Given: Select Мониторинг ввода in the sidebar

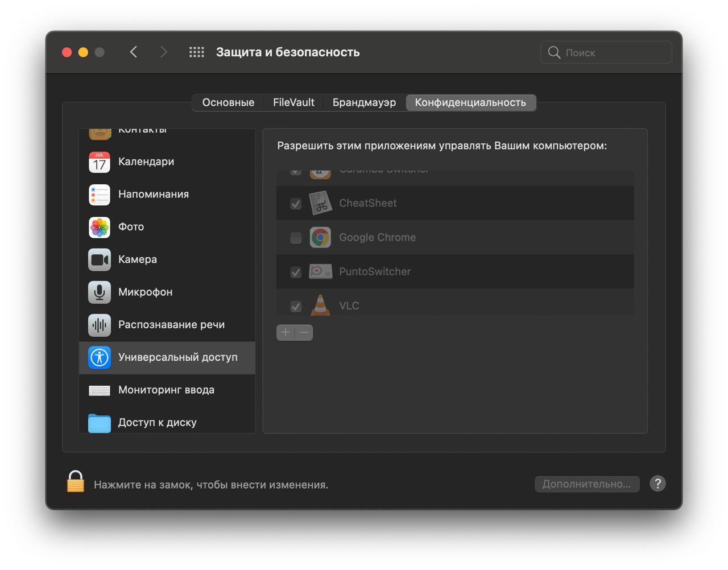Looking at the screenshot, I should point(166,390).
